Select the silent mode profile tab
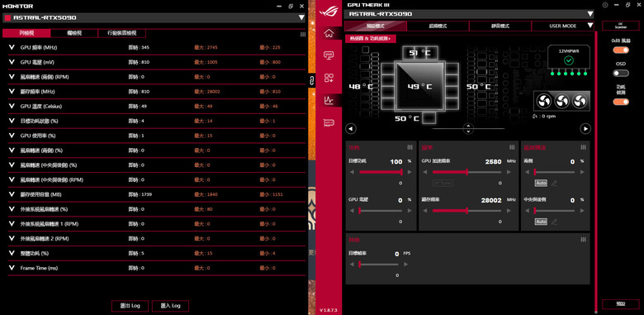The width and height of the screenshot is (644, 315). [500, 26]
